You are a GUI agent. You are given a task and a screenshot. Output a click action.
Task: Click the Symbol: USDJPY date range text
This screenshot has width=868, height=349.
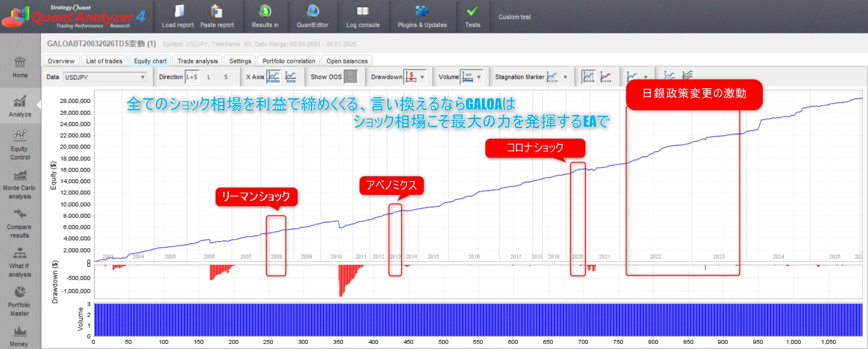259,44
